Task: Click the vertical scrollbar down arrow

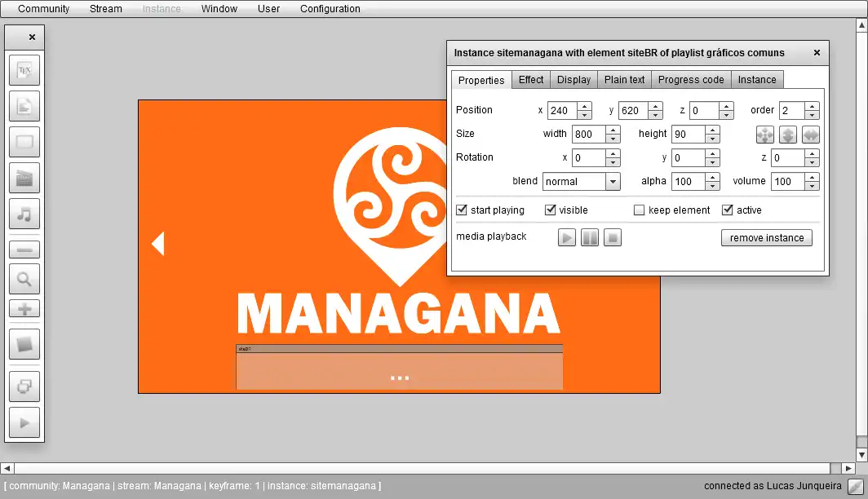Action: (862, 455)
